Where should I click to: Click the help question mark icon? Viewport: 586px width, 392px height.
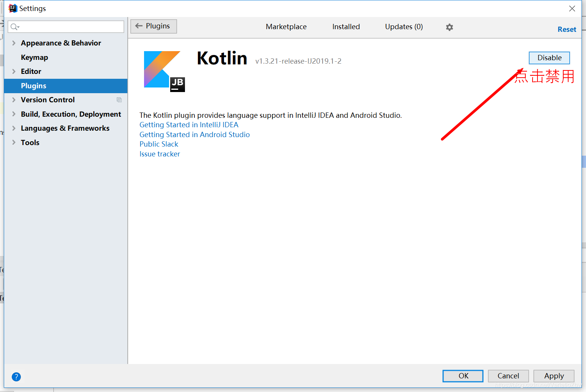[x=16, y=376]
